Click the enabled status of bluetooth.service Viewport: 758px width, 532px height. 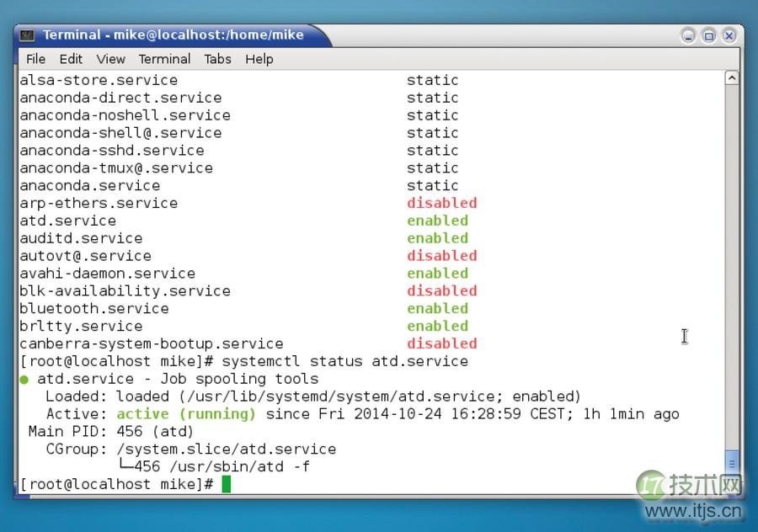437,308
